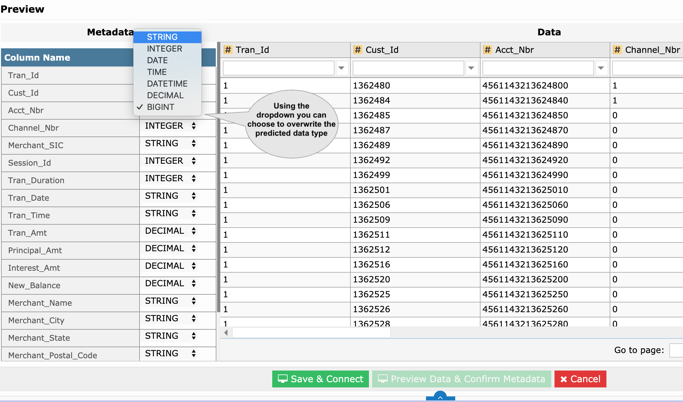This screenshot has height=402, width=683.
Task: Open data type dropdown for Channel_Nbr
Action: (x=170, y=126)
